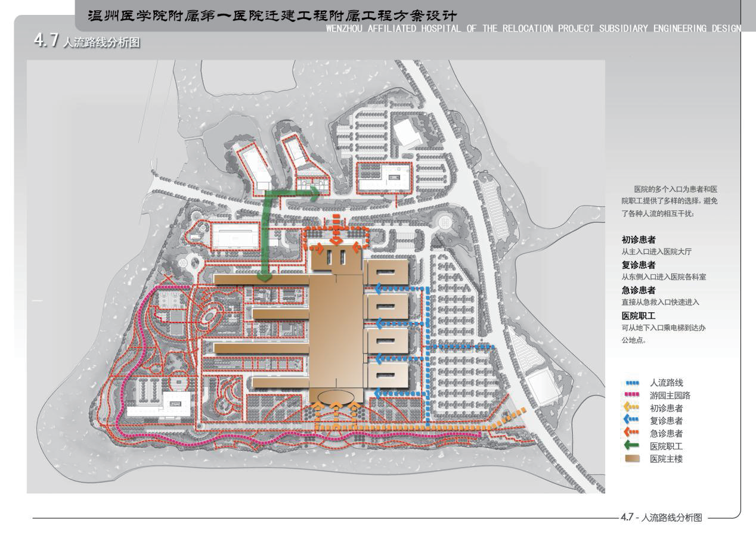Select the legend label 急诊患者
The height and width of the screenshot is (534, 756).
(x=667, y=433)
